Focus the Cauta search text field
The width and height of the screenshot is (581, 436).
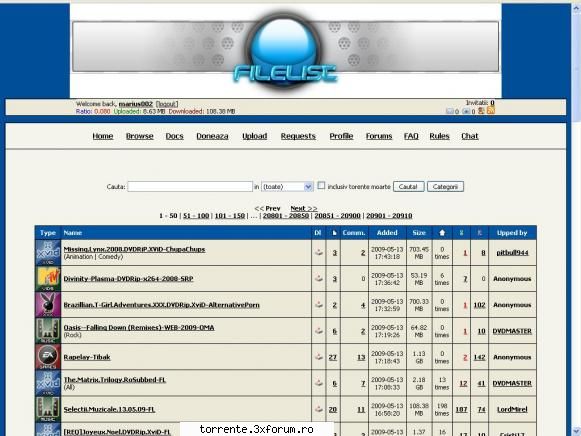pos(190,186)
